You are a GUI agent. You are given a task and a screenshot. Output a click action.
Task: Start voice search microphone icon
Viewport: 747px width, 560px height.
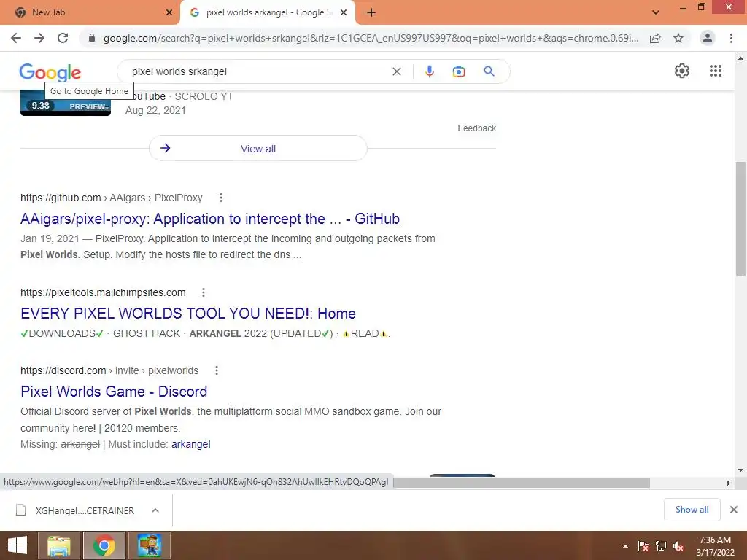pyautogui.click(x=429, y=71)
